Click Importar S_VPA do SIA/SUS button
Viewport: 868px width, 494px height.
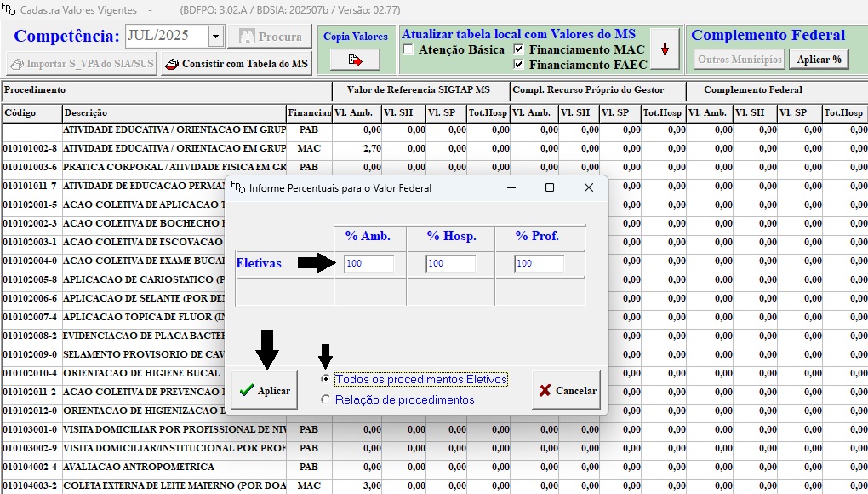[x=82, y=64]
